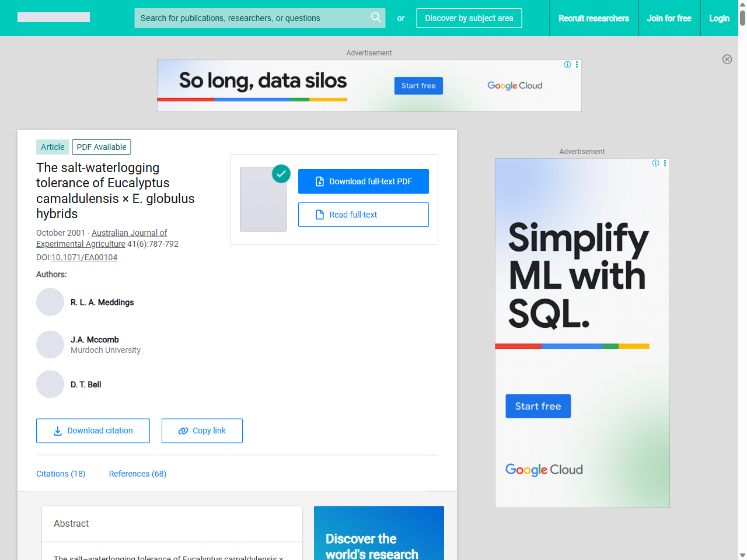This screenshot has height=560, width=747.
Task: Open the top banner ad options dots
Action: coord(577,65)
